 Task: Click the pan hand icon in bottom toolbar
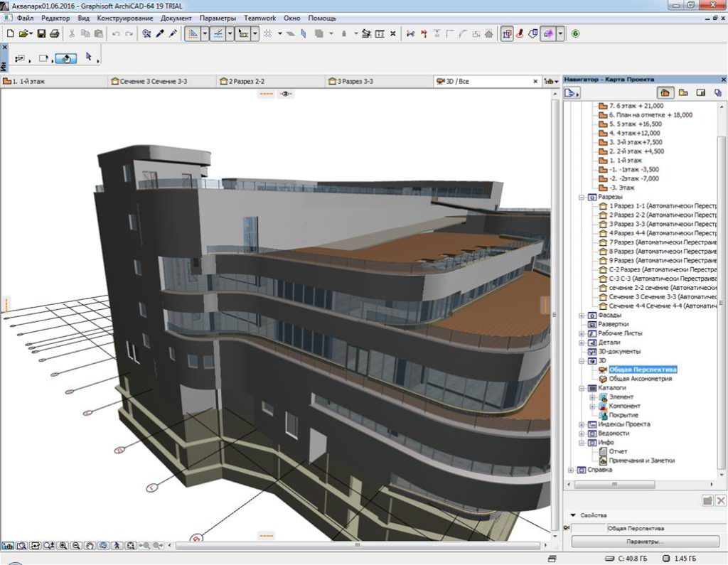90,546
